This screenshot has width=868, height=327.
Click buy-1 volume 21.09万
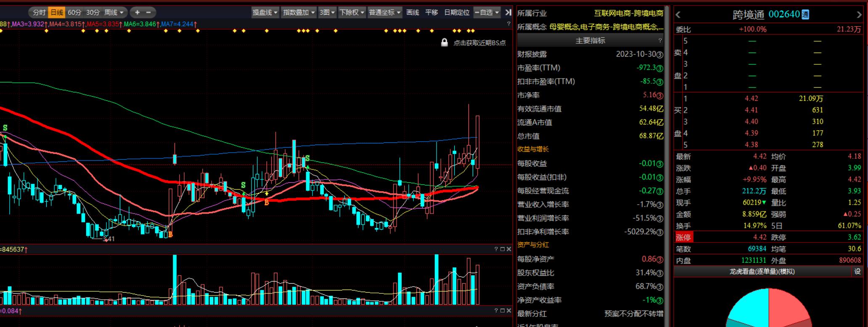[811, 99]
